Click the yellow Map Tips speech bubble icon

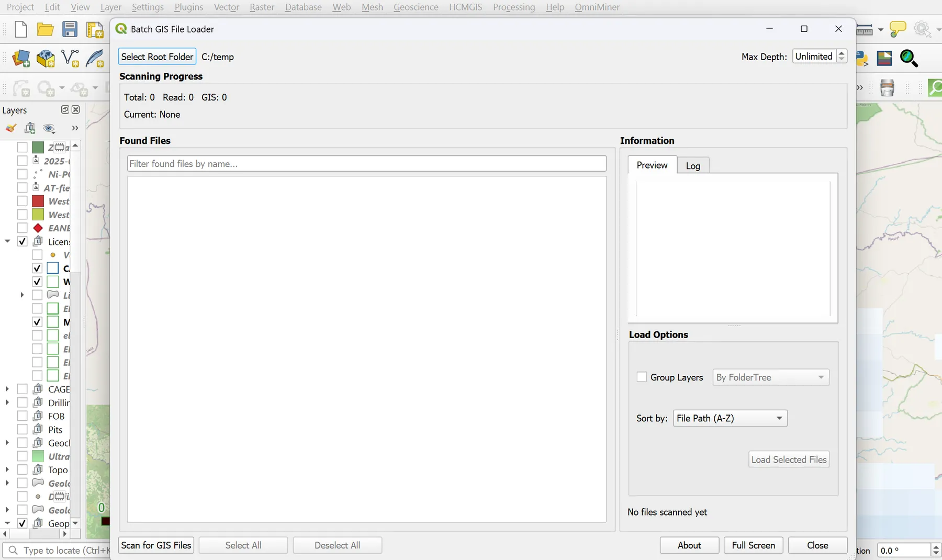898,29
